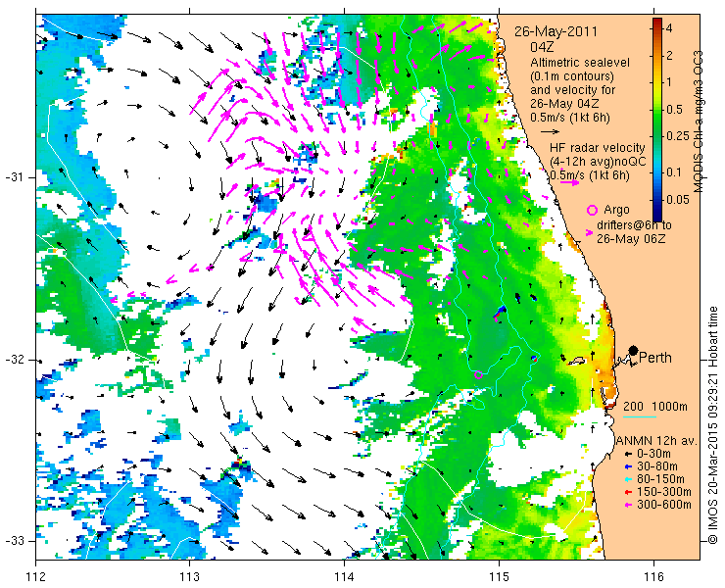Click the '300-600m' depth legend label
The width and height of the screenshot is (725, 588).
664,505
